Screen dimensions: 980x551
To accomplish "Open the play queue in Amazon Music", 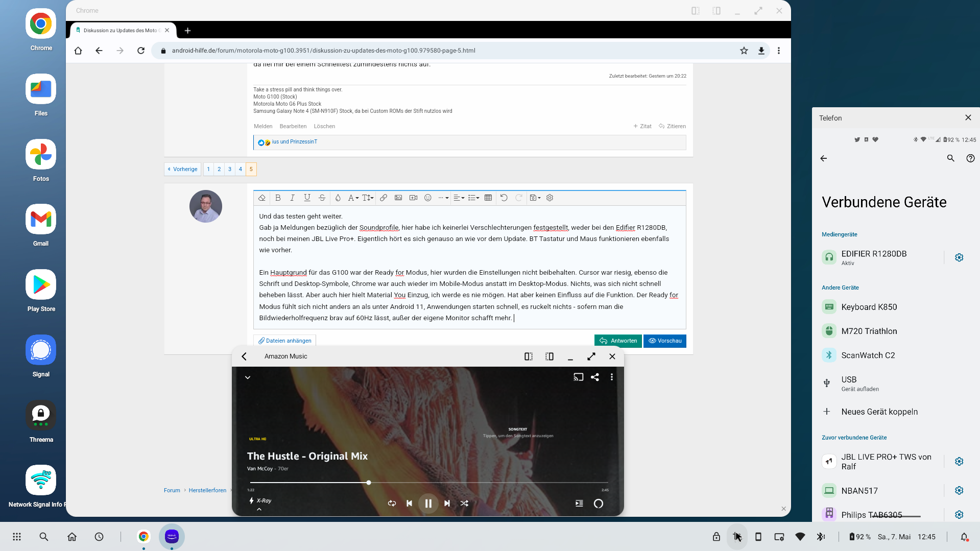I will tap(579, 504).
